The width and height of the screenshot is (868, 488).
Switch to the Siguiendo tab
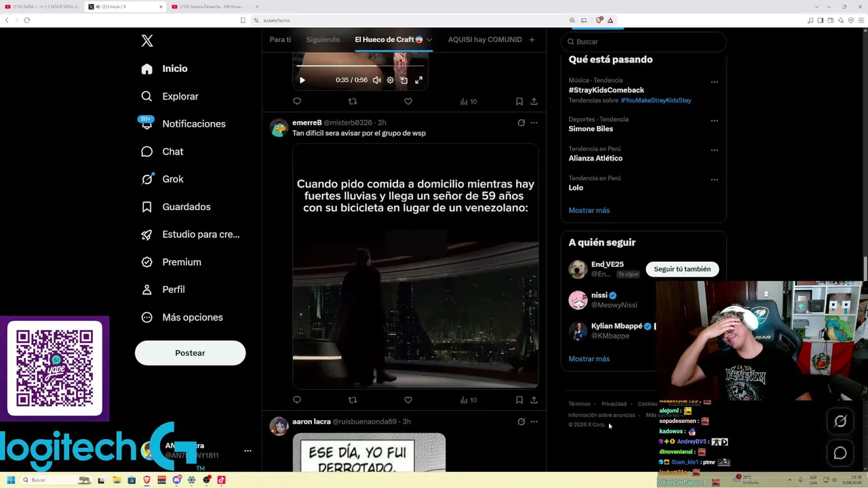coord(323,39)
